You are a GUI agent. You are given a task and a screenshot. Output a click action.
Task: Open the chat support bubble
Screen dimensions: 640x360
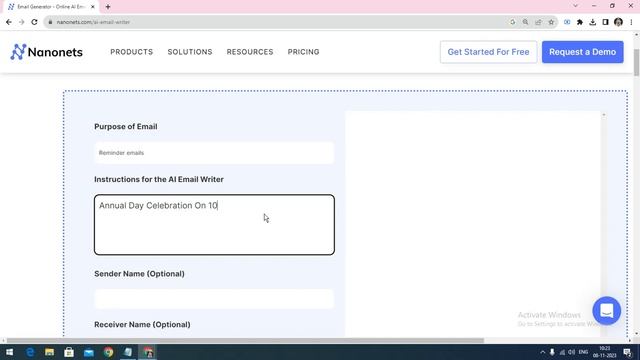click(607, 311)
